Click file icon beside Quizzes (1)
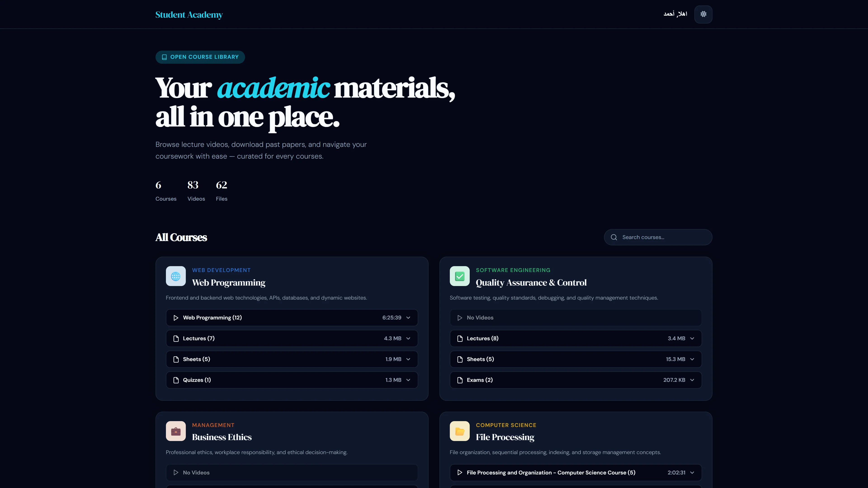868x488 pixels. (x=176, y=380)
